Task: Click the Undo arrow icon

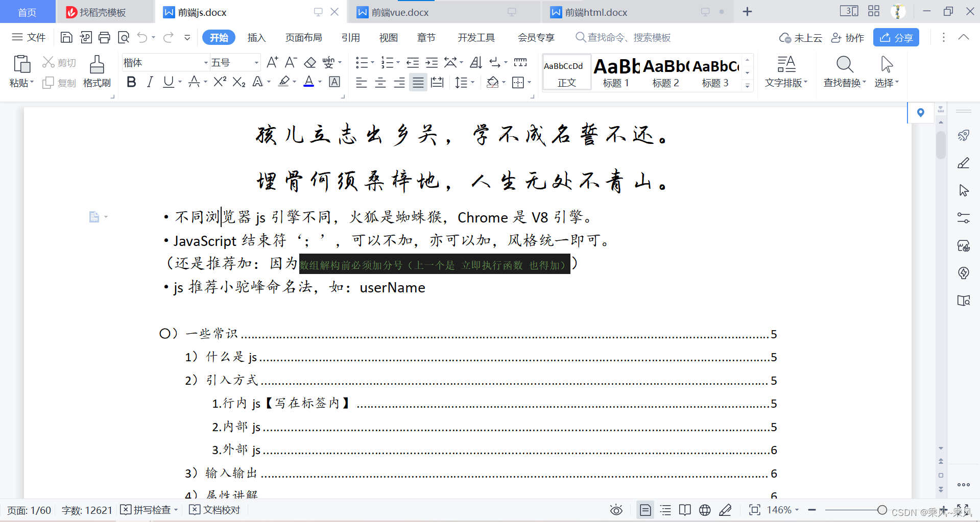Action: point(142,37)
